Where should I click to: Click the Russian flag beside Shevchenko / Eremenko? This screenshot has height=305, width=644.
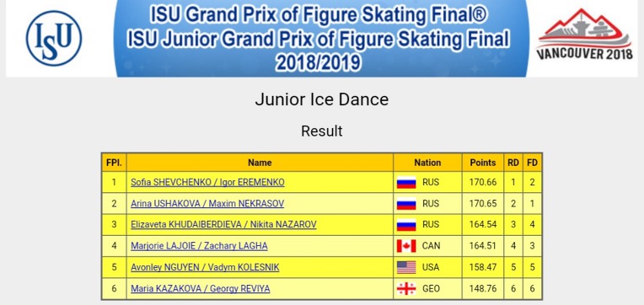point(406,182)
